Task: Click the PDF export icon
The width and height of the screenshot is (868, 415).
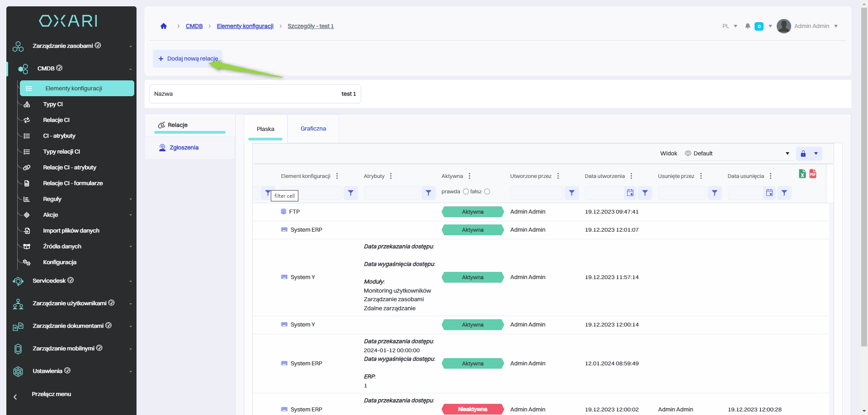Action: [813, 174]
